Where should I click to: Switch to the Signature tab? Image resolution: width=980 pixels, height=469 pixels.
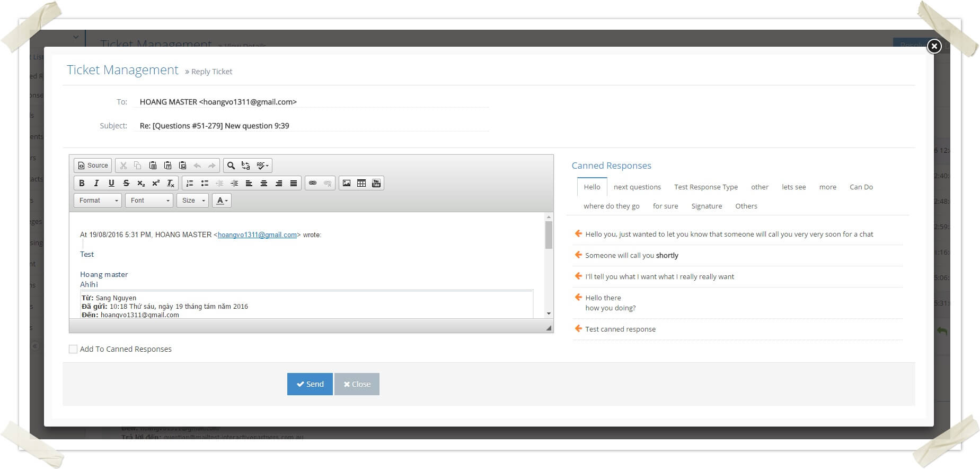707,206
